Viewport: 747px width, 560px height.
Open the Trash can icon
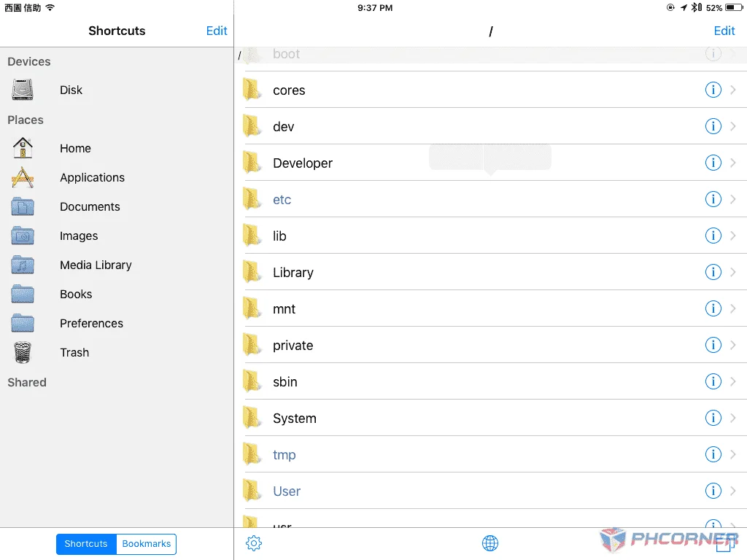pyautogui.click(x=23, y=352)
